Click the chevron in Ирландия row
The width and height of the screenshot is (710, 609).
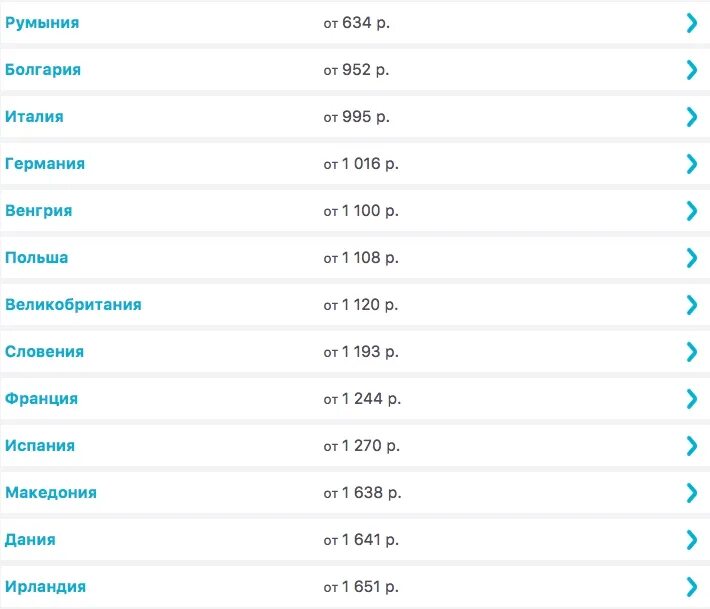(691, 587)
